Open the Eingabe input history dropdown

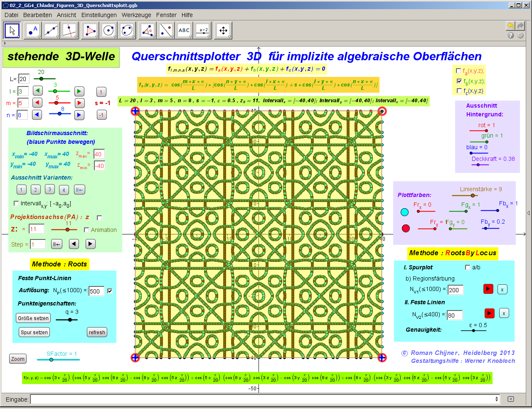(x=497, y=399)
